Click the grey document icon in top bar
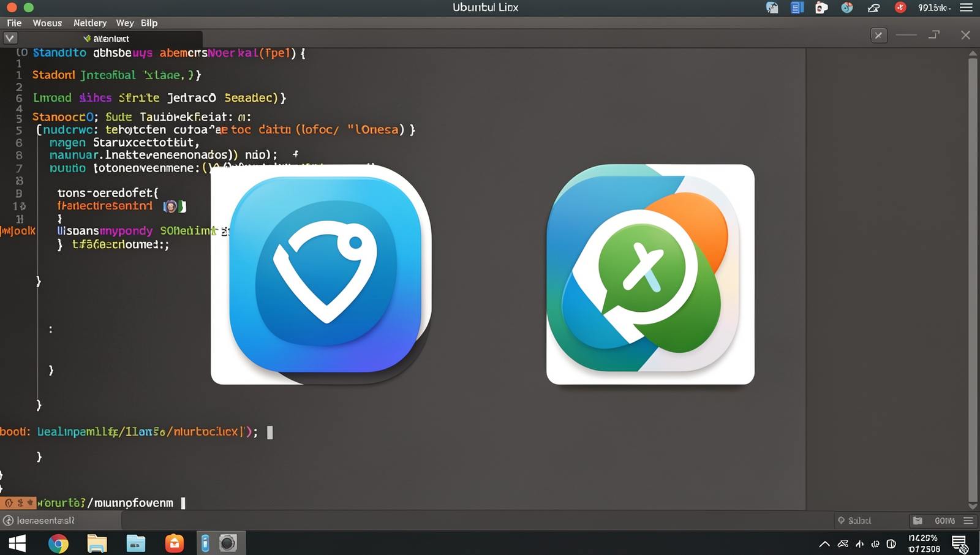The height and width of the screenshot is (555, 980). coord(772,7)
